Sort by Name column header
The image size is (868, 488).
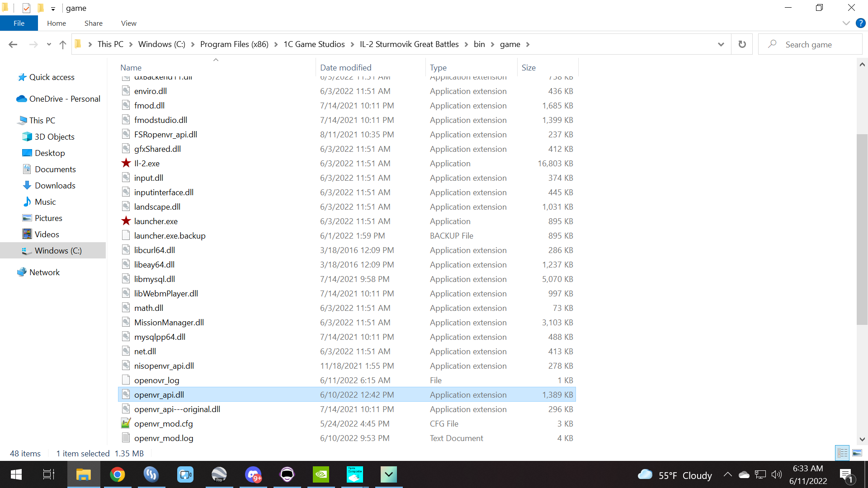tap(131, 67)
